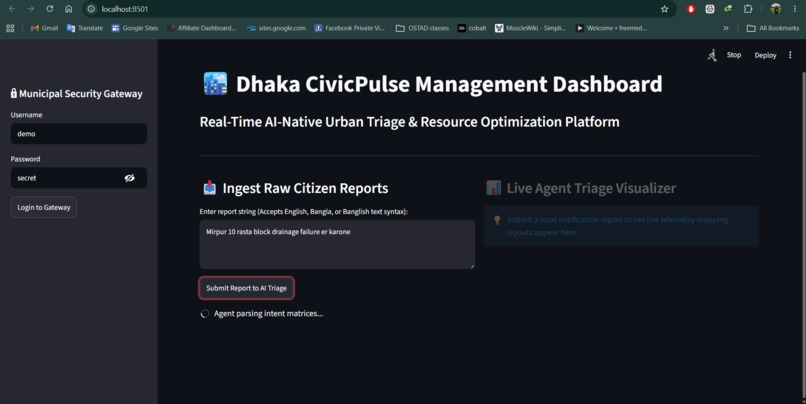Click the Deploy button
806x404 pixels.
(x=765, y=55)
